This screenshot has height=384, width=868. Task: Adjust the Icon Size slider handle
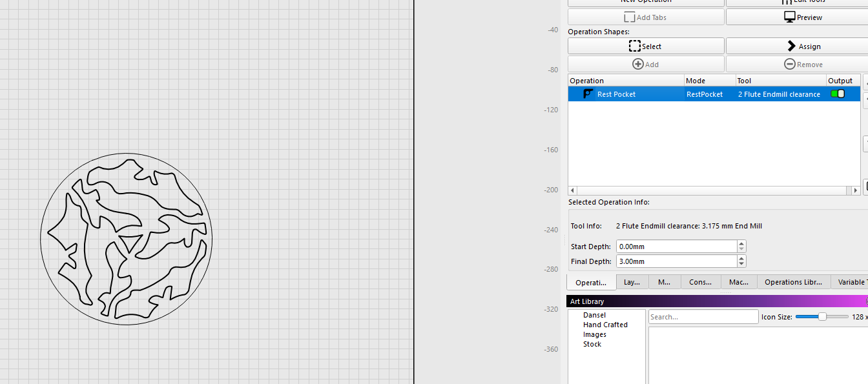pyautogui.click(x=822, y=317)
